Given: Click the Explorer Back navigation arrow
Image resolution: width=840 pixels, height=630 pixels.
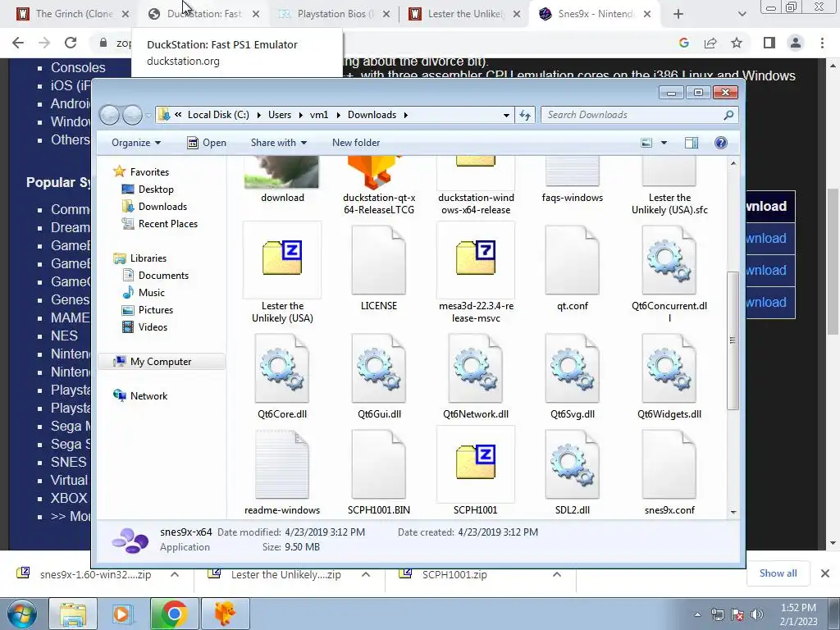Looking at the screenshot, I should click(x=110, y=115).
